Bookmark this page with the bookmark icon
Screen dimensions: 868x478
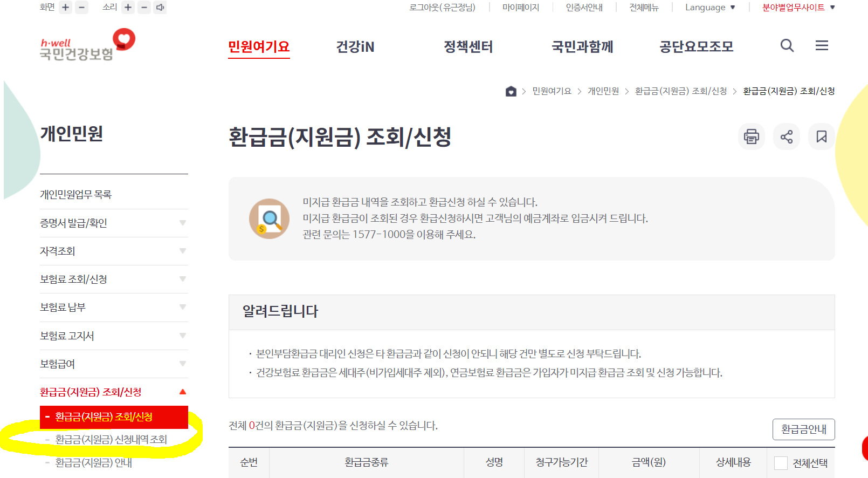pos(822,136)
